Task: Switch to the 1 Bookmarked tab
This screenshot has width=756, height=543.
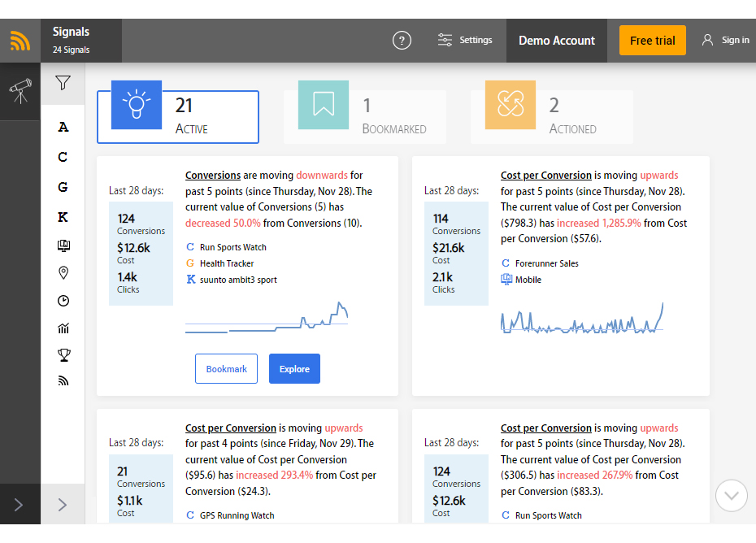Action: click(x=365, y=117)
